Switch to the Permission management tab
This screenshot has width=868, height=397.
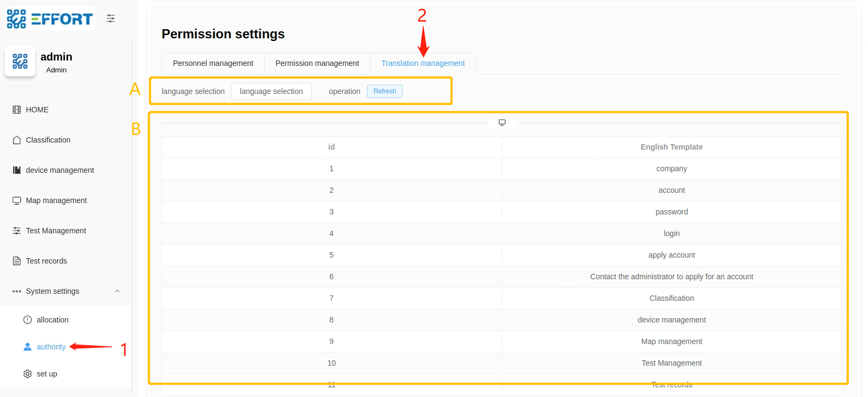[x=317, y=63]
